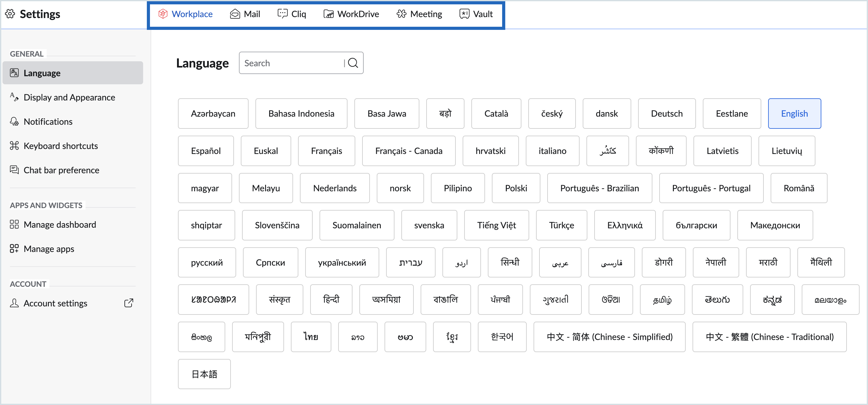Select Eestlane language
The width and height of the screenshot is (868, 405).
(x=732, y=114)
